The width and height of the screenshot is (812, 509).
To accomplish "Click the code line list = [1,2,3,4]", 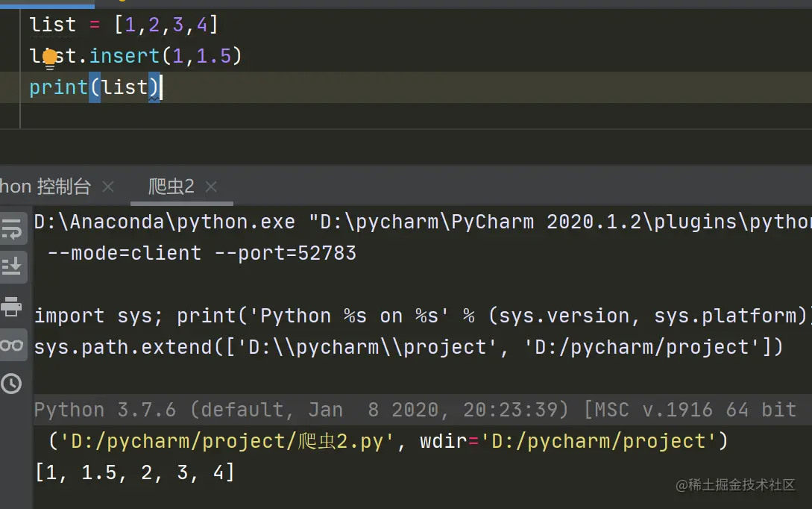I will click(124, 25).
